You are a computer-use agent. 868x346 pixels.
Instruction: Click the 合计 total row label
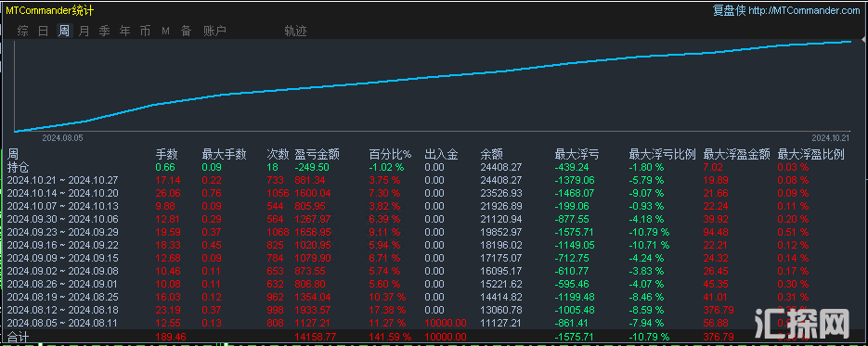point(19,337)
